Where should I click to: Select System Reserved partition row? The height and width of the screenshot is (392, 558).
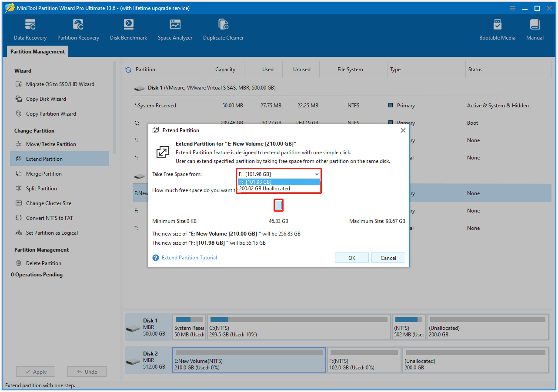pos(342,106)
